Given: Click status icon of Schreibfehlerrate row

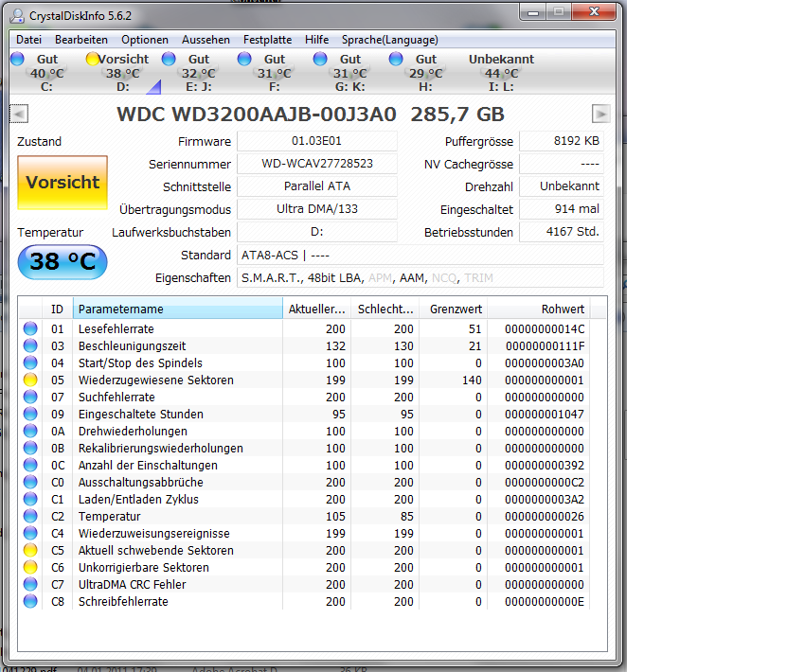Looking at the screenshot, I should [30, 601].
